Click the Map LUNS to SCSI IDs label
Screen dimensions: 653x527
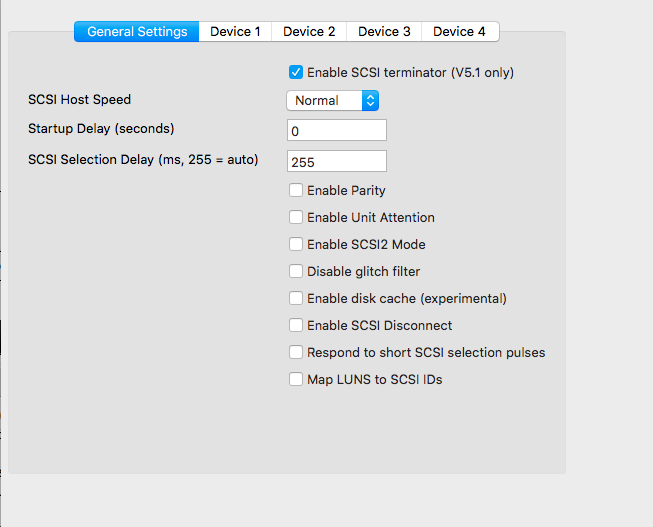point(374,379)
